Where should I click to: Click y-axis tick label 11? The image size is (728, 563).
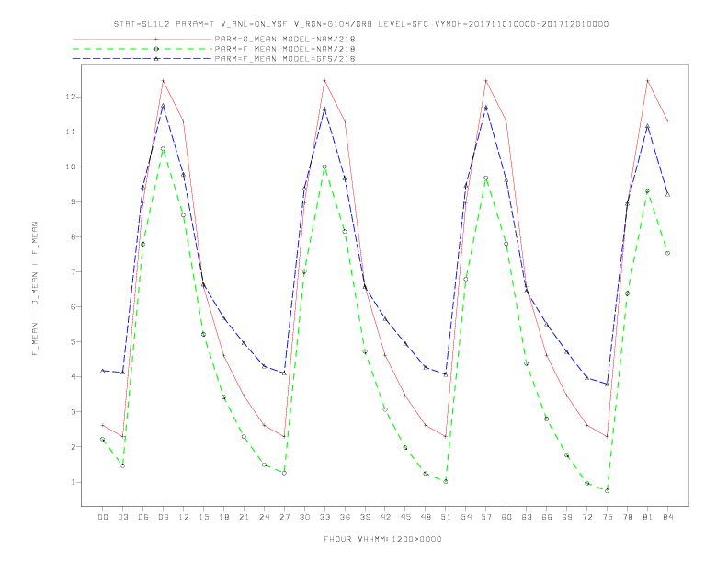pyautogui.click(x=70, y=132)
